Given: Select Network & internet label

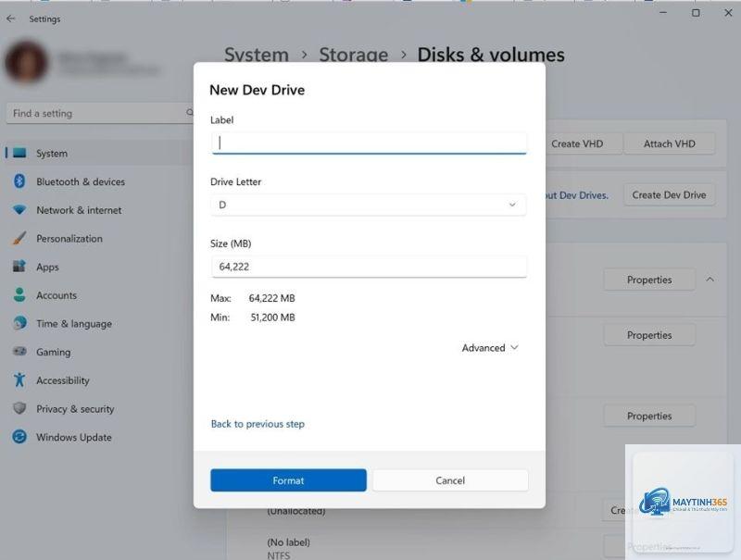Looking at the screenshot, I should coord(79,210).
